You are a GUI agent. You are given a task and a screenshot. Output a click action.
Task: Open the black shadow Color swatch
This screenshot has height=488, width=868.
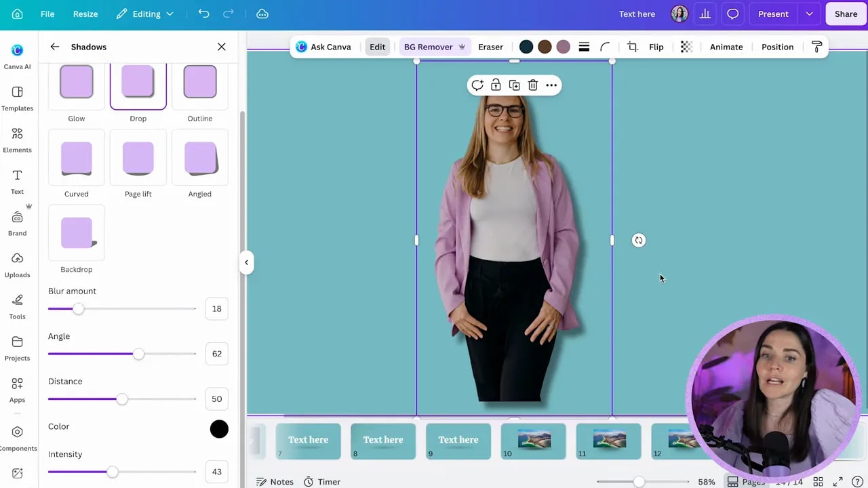(x=219, y=429)
